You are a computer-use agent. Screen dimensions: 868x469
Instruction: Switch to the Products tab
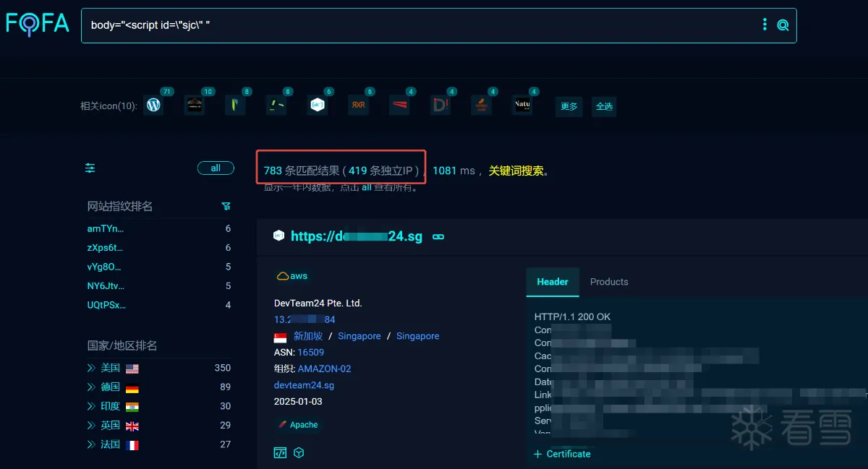(x=609, y=282)
